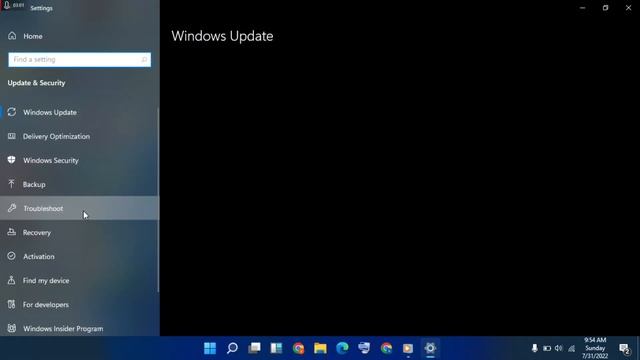Click the network tray icon

(571, 348)
